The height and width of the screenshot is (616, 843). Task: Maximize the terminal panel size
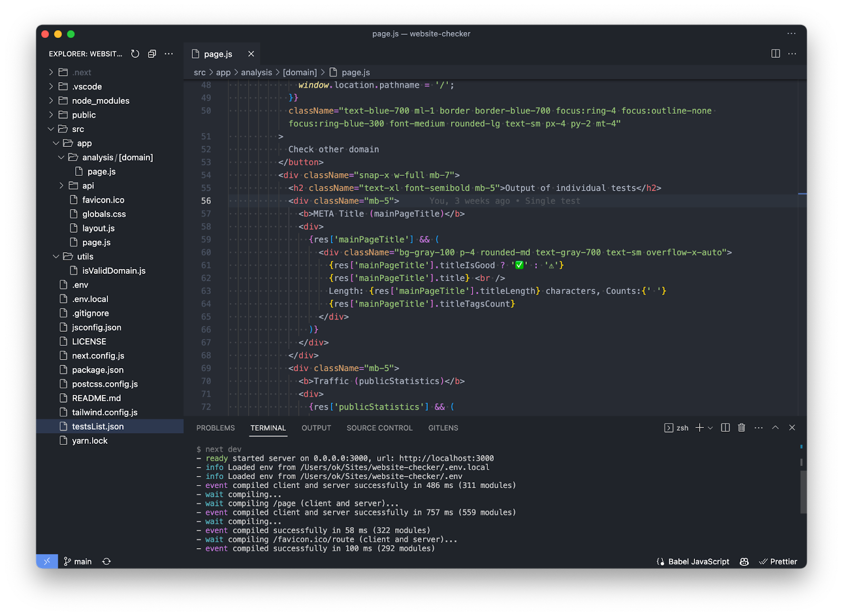pyautogui.click(x=775, y=428)
